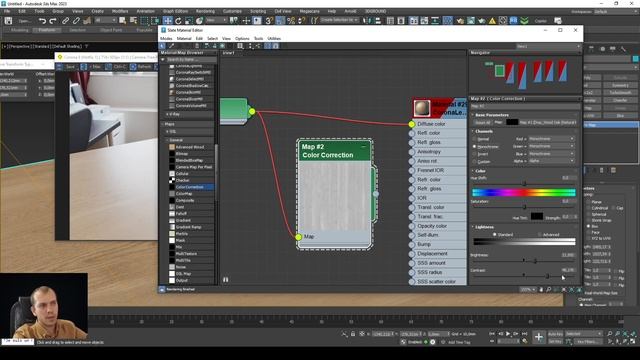Click the Saturation slider handle
Screen dimensions: 640x360
click(524, 207)
